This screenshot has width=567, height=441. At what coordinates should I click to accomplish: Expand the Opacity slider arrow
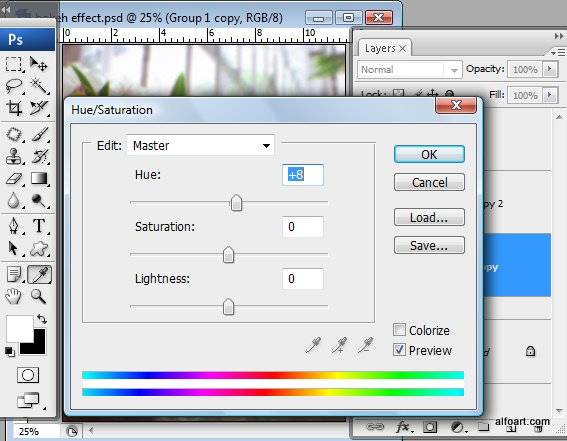(550, 69)
